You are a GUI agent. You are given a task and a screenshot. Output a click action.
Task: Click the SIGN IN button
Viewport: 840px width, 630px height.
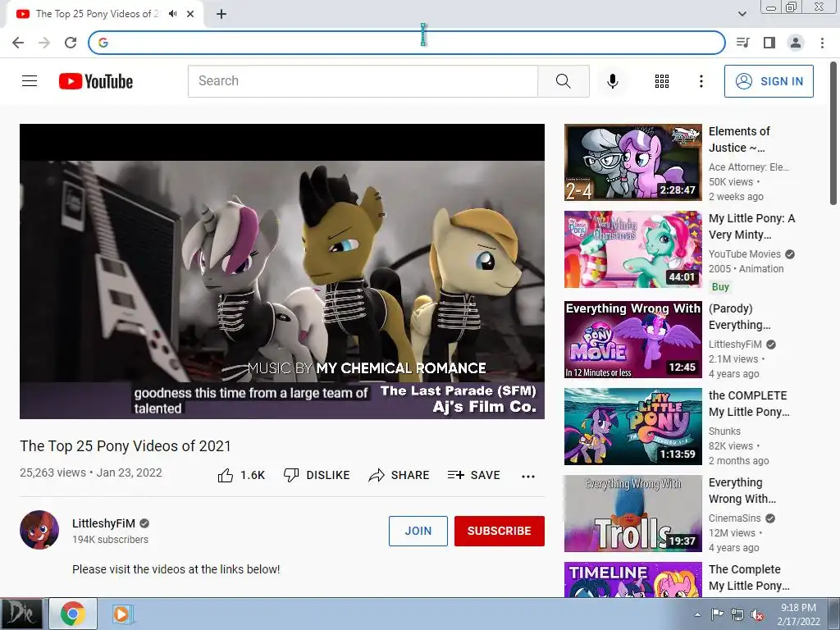point(769,81)
